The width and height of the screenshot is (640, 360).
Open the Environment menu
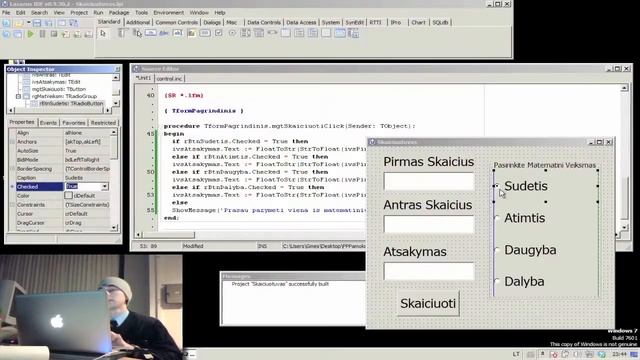(169, 13)
